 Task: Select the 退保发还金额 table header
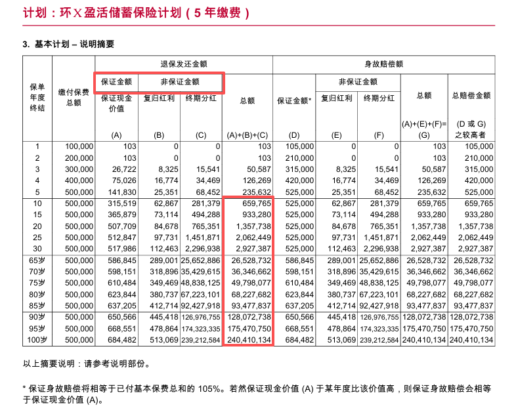(x=183, y=64)
